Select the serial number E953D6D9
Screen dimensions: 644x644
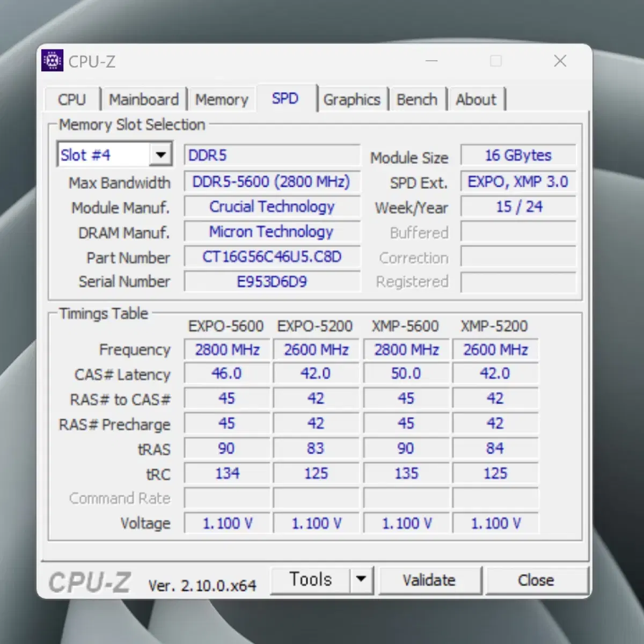(x=272, y=282)
